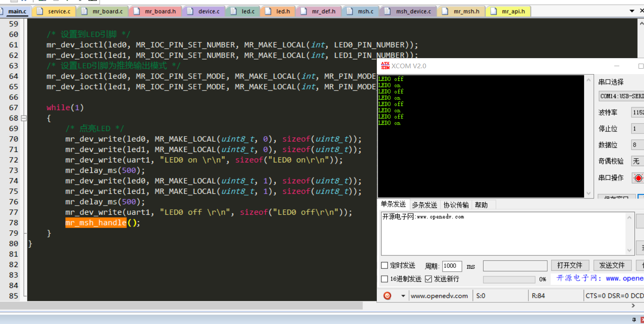Image resolution: width=644 pixels, height=324 pixels.
Task: Open the mr_msh.h editor tab
Action: point(461,11)
